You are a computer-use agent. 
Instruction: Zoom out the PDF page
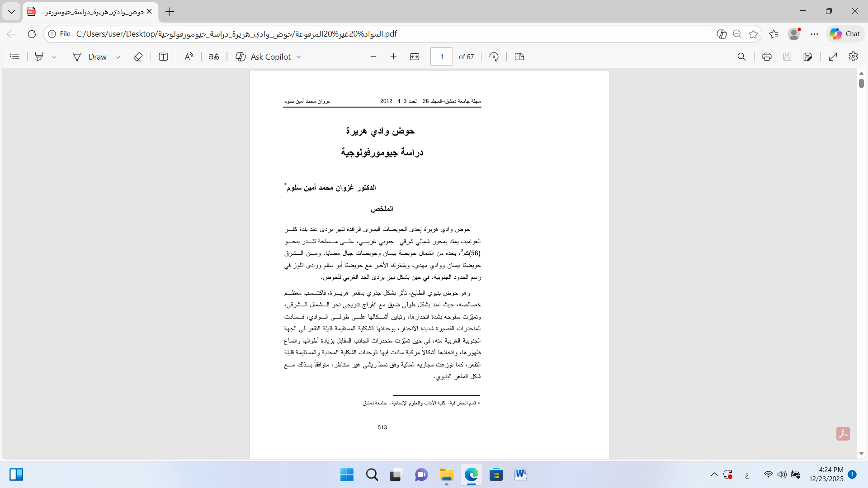tap(373, 56)
